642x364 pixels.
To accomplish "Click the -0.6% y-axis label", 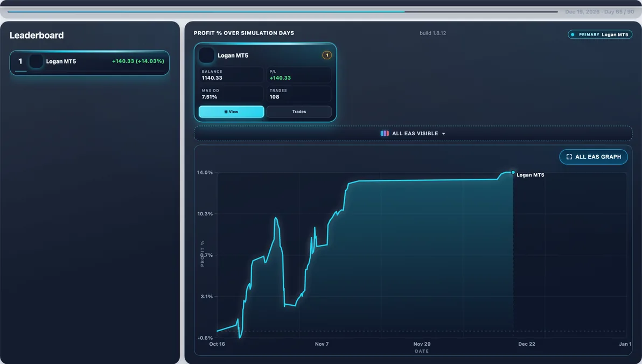I will pos(205,338).
